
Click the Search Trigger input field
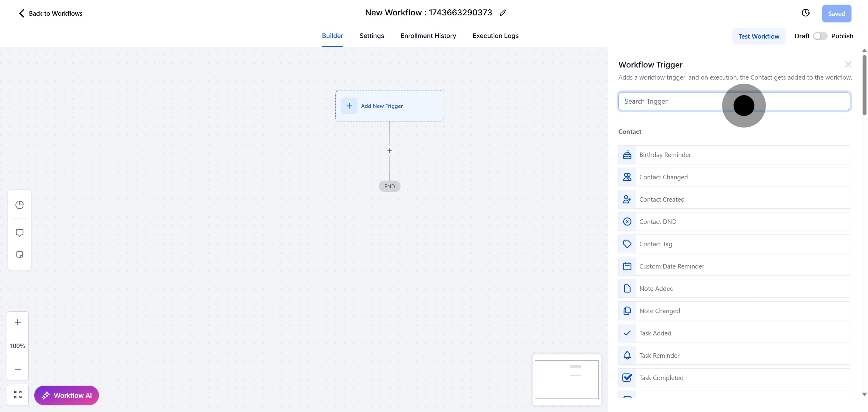tap(674, 101)
